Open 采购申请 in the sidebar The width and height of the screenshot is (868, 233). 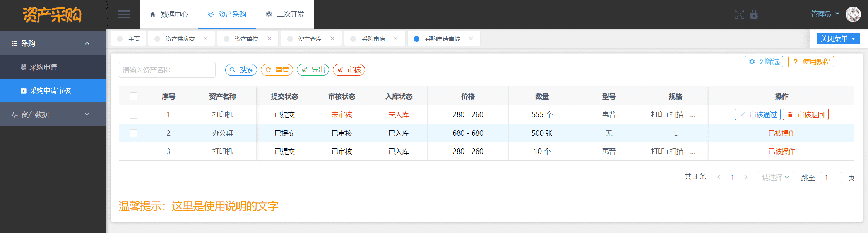[43, 67]
